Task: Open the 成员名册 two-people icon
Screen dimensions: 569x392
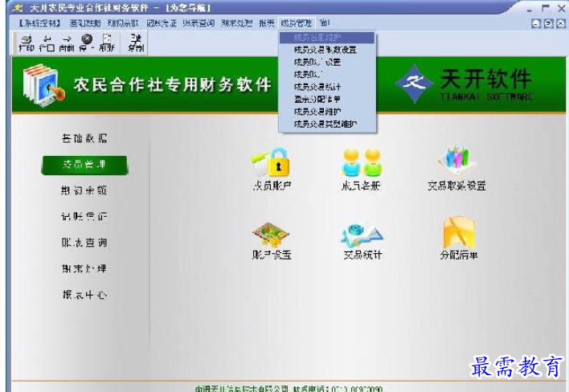Action: pyautogui.click(x=361, y=169)
